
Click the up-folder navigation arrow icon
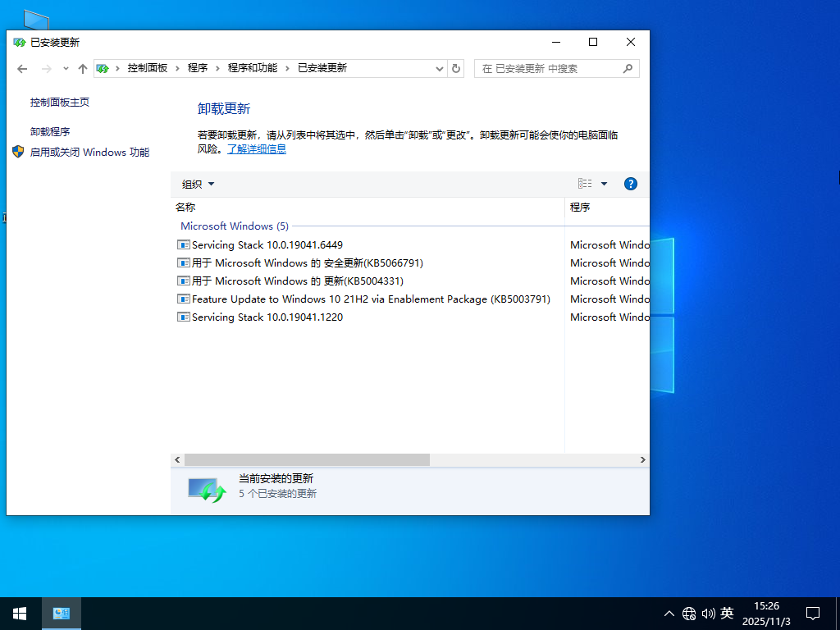click(x=82, y=68)
